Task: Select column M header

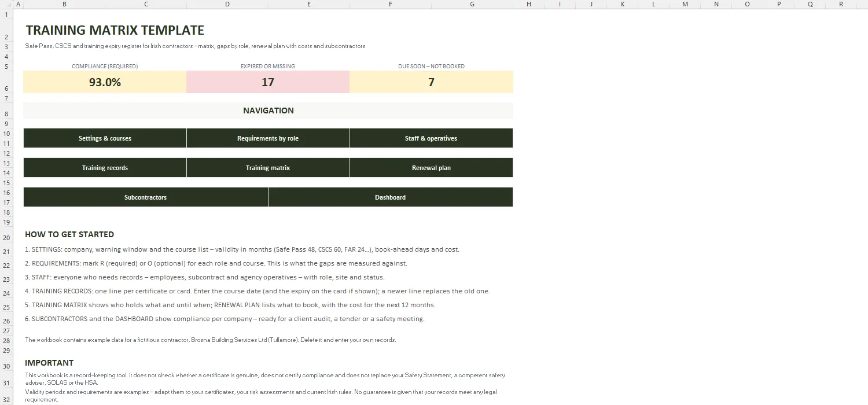Action: pos(685,4)
